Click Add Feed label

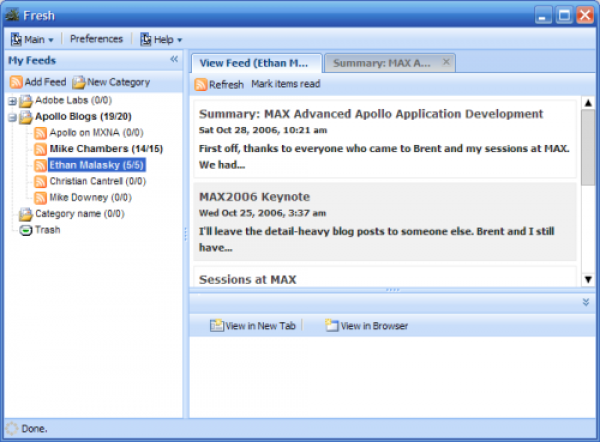45,82
